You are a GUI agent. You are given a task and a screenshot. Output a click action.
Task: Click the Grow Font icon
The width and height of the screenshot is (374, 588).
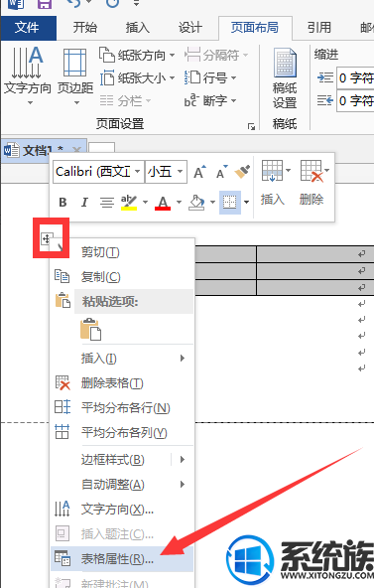click(199, 172)
